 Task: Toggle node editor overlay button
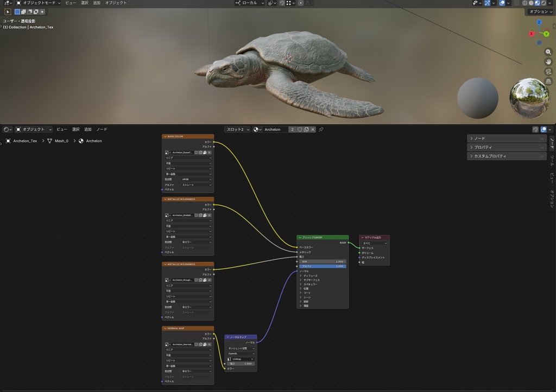(x=543, y=129)
